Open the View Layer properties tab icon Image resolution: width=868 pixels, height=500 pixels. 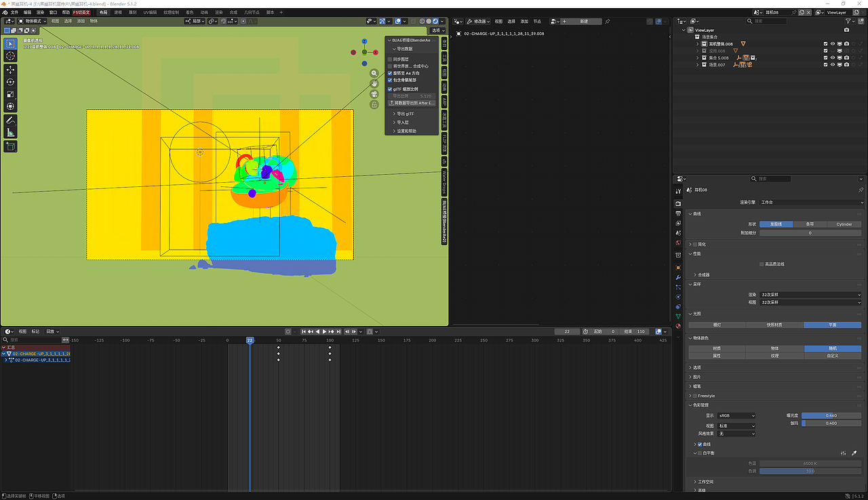point(678,223)
